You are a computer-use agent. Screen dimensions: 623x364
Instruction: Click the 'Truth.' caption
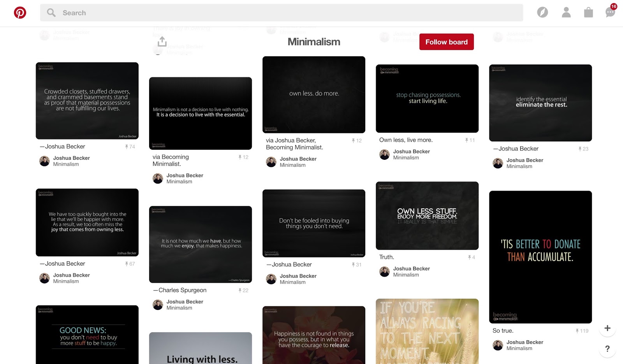[x=387, y=257]
